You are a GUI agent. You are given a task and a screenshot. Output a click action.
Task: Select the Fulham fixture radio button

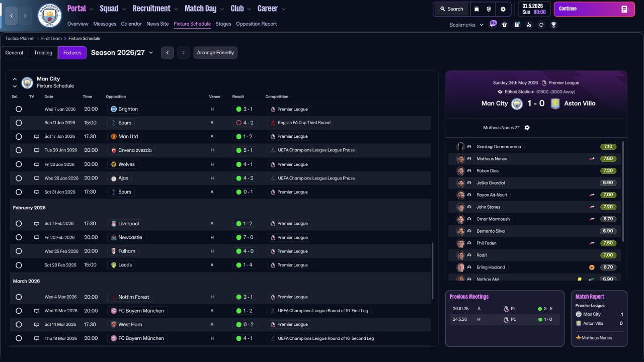[x=19, y=251]
